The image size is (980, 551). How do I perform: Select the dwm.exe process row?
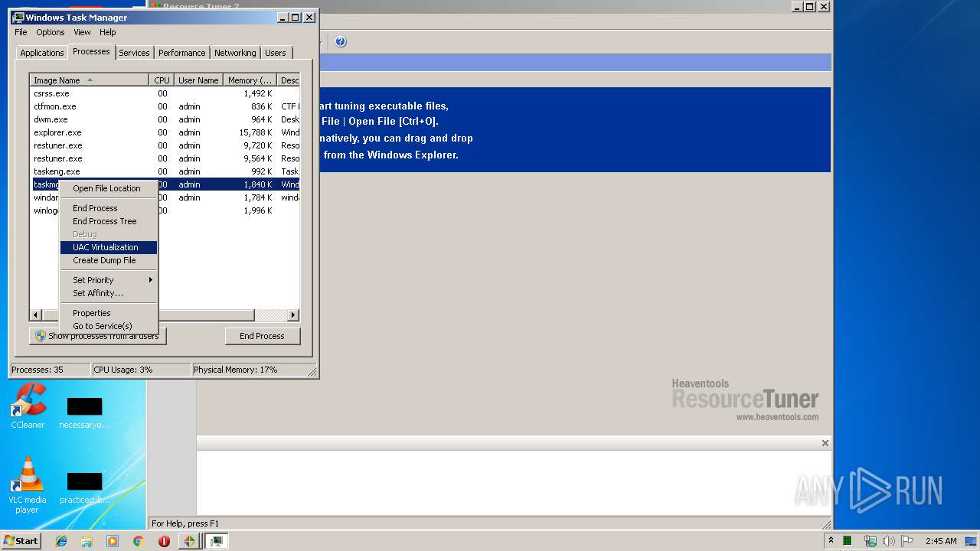[x=165, y=119]
